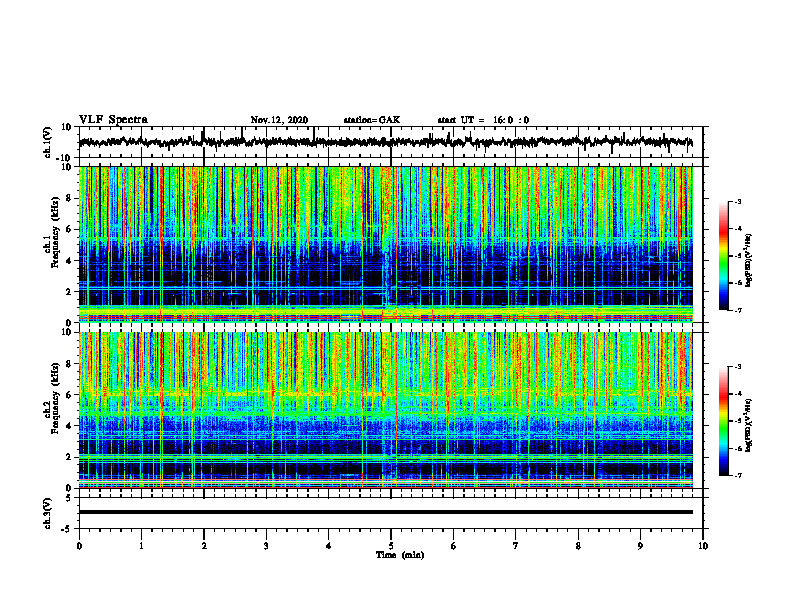This screenshot has width=792, height=612.
Task: Click tick label 9 on the Time axis
Action: tap(640, 546)
